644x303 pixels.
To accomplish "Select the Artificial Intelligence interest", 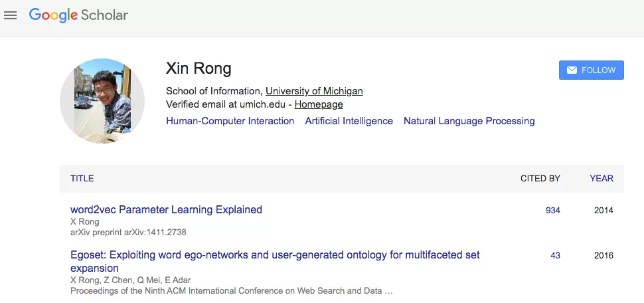I will pyautogui.click(x=349, y=121).
